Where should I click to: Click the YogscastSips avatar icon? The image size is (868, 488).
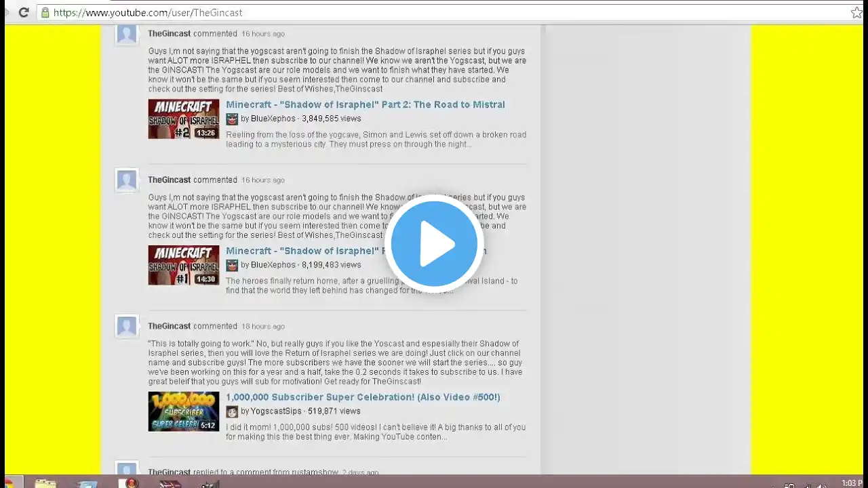coord(232,411)
